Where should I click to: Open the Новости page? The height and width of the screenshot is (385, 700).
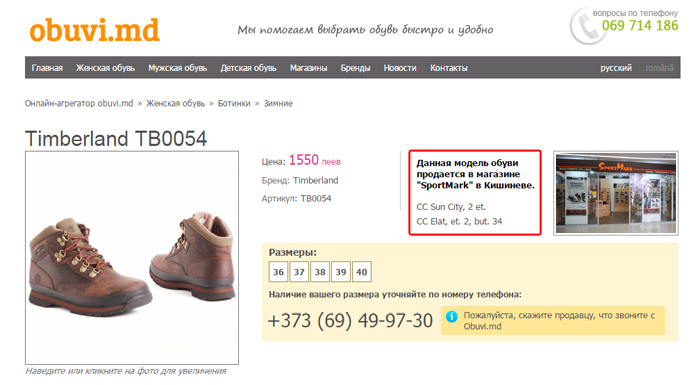(x=400, y=68)
